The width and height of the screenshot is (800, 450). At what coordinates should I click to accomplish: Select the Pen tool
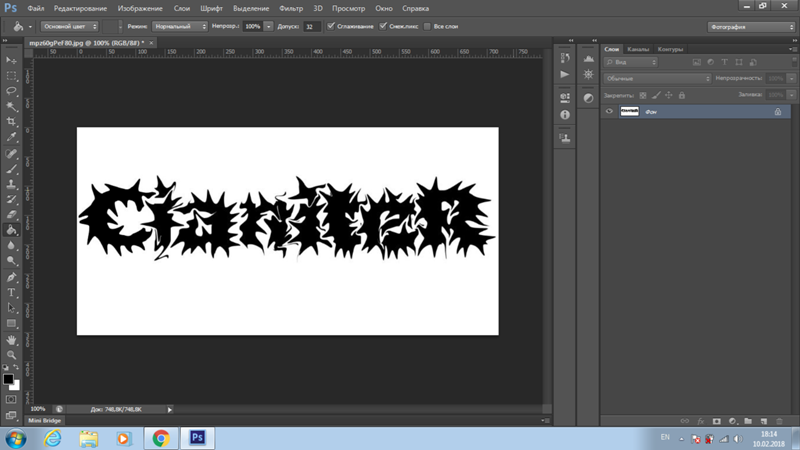click(x=11, y=277)
